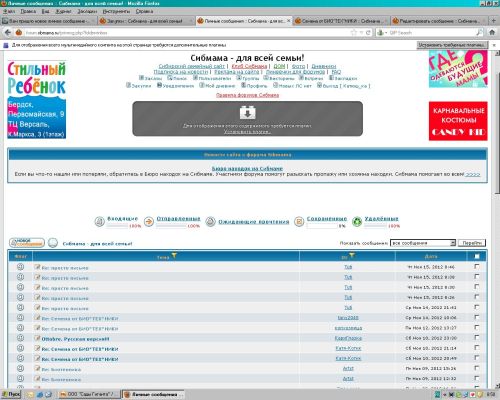500x400 pixels.
Task: Click the flag icon in the Ottobre row
Action: [x=20, y=338]
